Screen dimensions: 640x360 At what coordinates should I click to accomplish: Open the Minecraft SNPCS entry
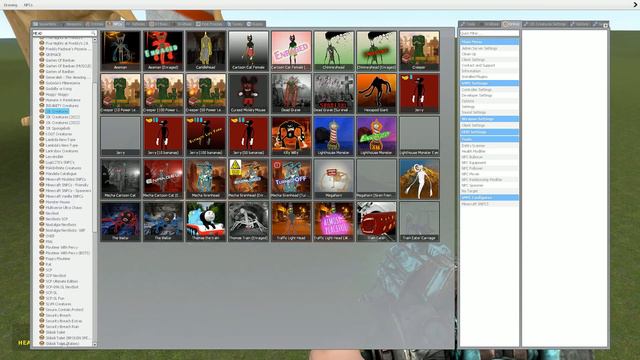489,204
